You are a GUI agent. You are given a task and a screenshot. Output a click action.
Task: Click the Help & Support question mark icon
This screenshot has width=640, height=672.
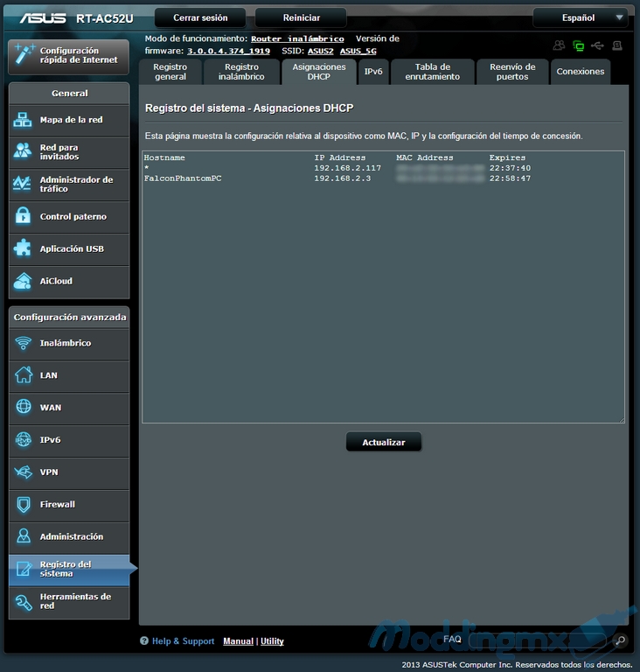coord(144,640)
